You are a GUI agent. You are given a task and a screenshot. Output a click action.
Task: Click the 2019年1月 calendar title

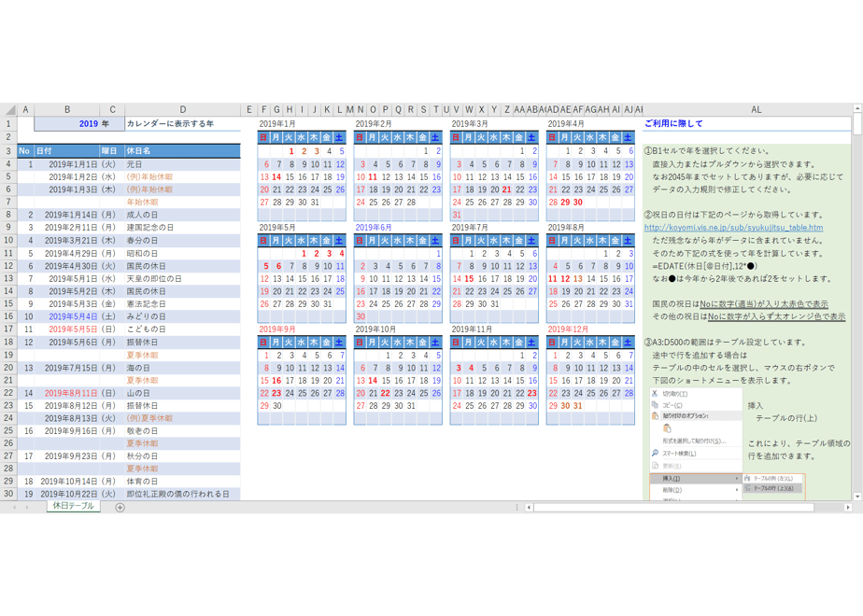277,124
